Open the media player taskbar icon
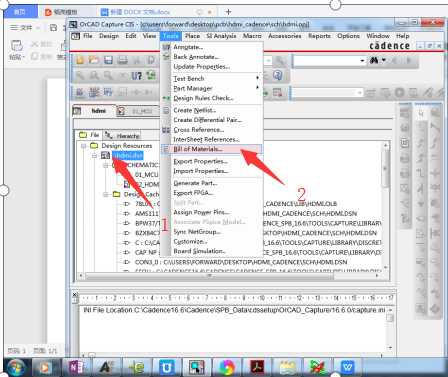The width and height of the screenshot is (448, 377). click(x=44, y=368)
